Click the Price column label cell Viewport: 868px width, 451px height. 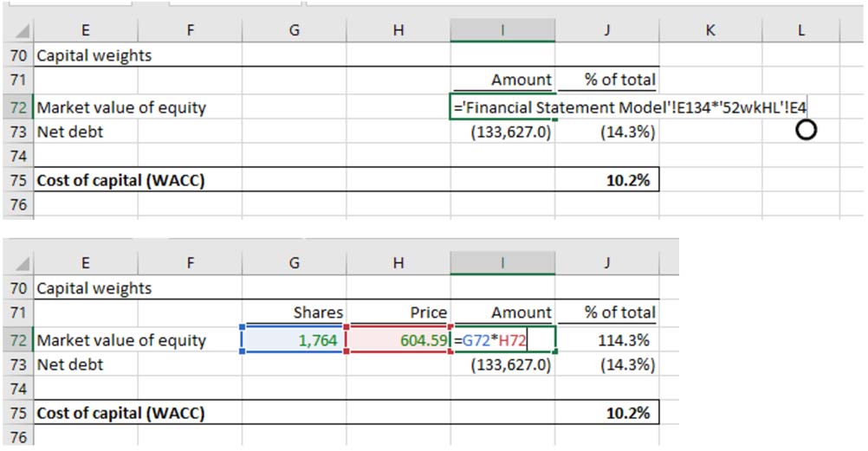pos(398,312)
